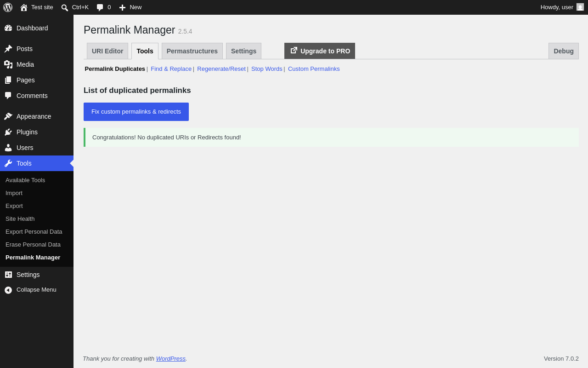Open the Media menu label
The image size is (588, 368).
click(25, 64)
